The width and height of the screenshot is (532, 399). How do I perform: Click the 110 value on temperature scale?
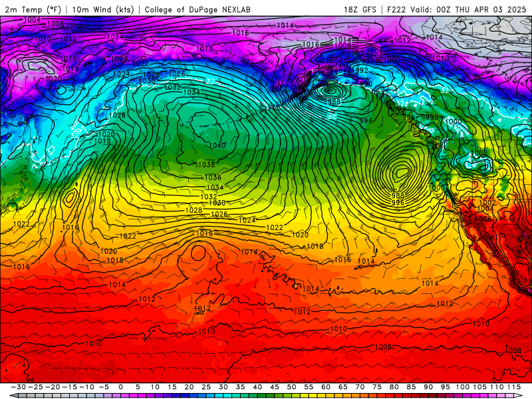click(496, 387)
